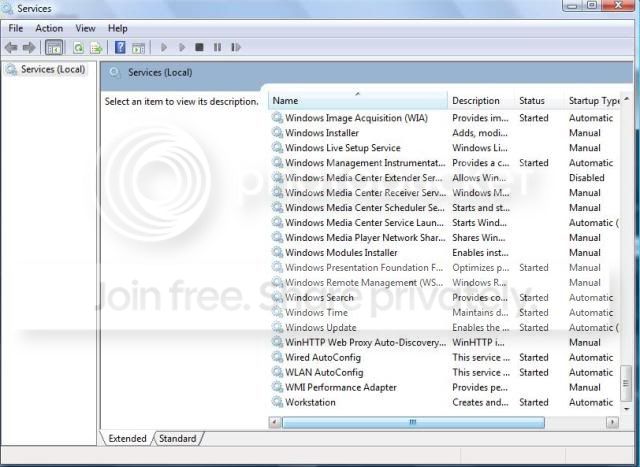
Task: Click the Export List toolbar icon
Action: tap(96, 48)
